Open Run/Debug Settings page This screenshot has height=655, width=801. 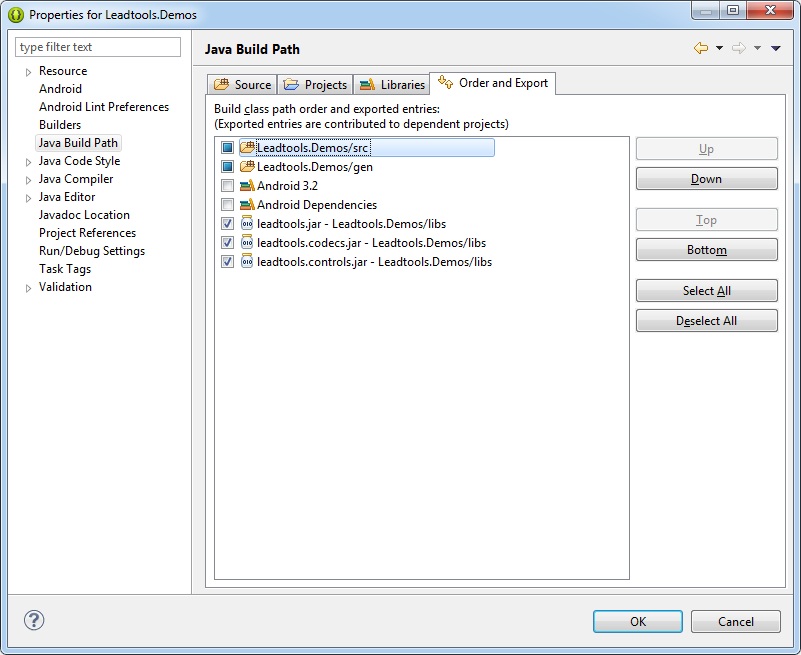click(92, 251)
